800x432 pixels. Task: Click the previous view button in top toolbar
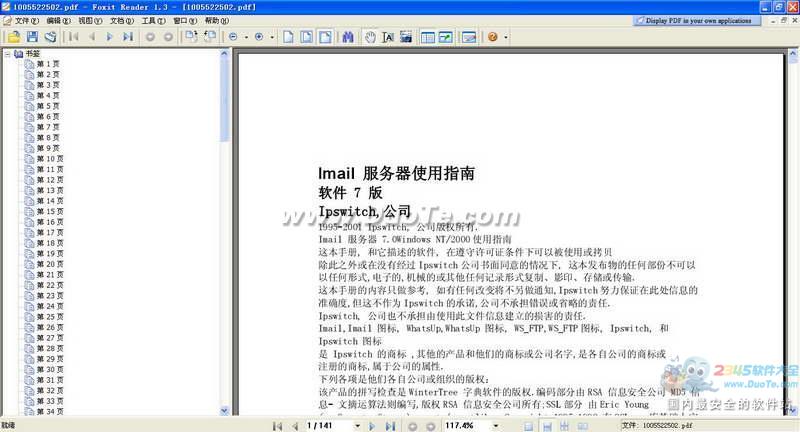pos(150,37)
